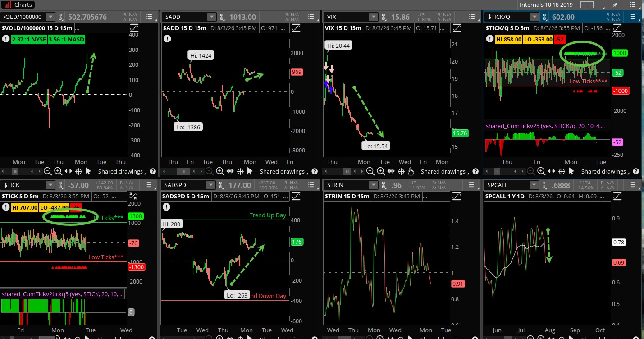Click the crossed-arrows scale icon on $TICK chart
644x339 pixels.
(x=133, y=196)
